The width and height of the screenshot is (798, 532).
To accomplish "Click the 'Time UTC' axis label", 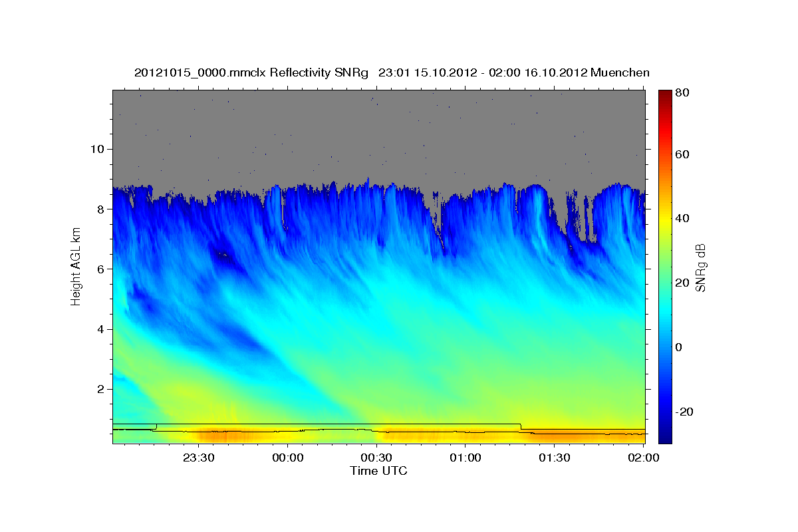I will (378, 471).
